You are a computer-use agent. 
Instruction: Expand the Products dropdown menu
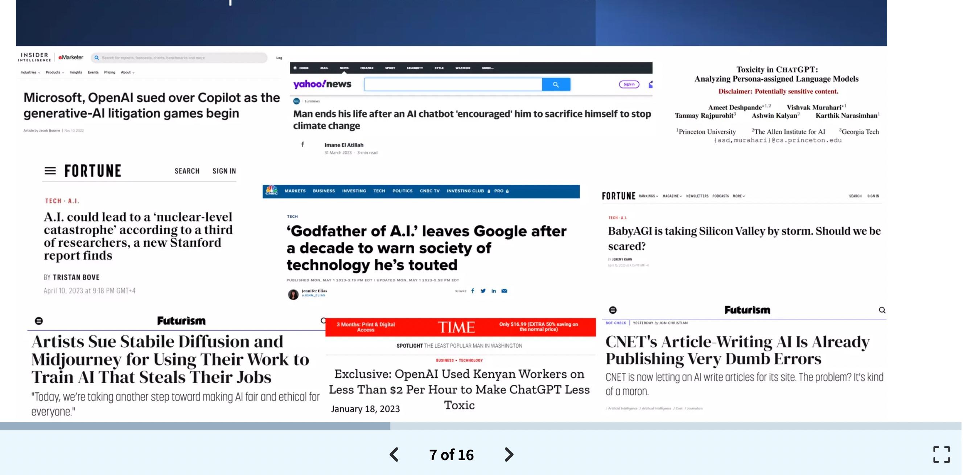click(x=54, y=72)
